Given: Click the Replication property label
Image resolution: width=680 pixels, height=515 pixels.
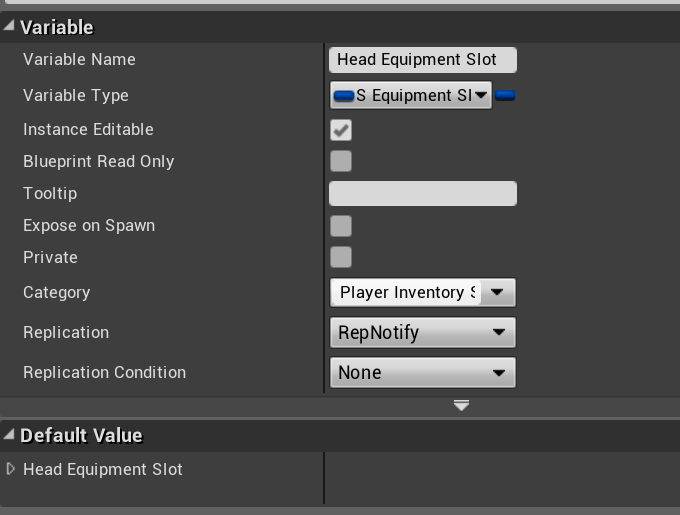Looking at the screenshot, I should [x=66, y=332].
